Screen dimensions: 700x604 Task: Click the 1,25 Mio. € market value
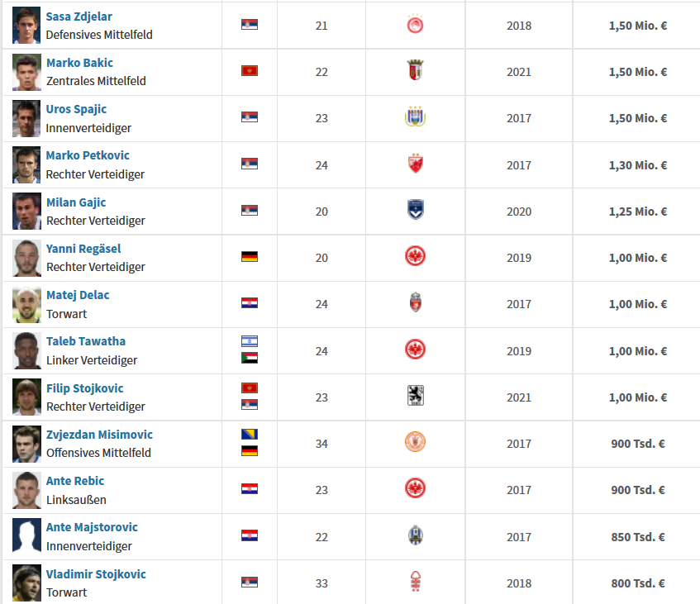637,212
